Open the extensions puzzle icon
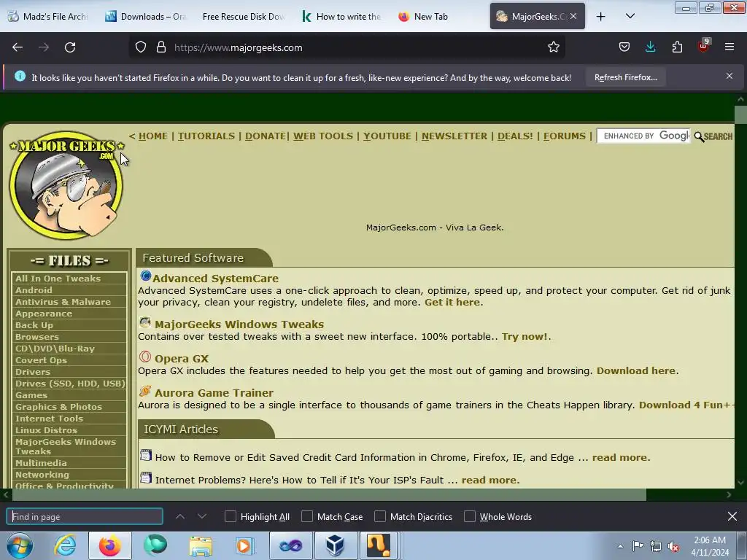Viewport: 747px width, 560px height. pyautogui.click(x=677, y=47)
